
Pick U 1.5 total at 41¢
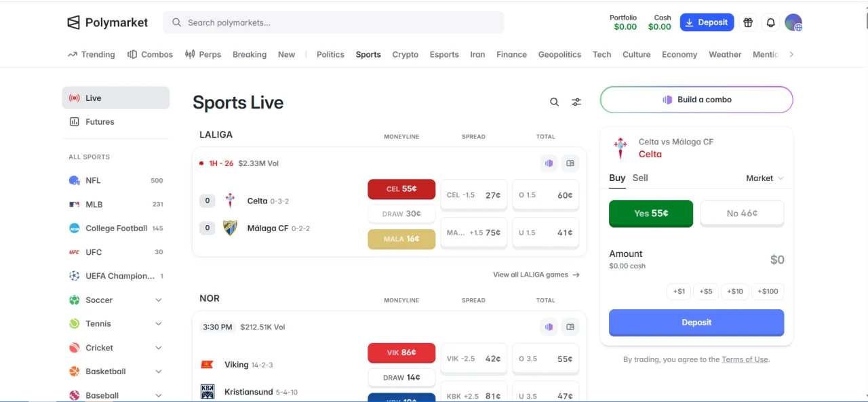tap(546, 233)
